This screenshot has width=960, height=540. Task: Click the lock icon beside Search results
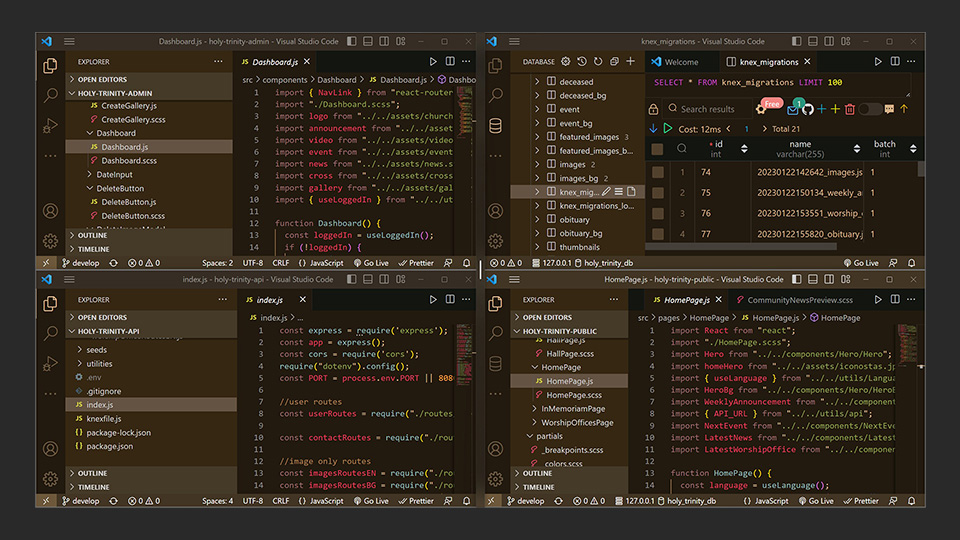click(653, 110)
